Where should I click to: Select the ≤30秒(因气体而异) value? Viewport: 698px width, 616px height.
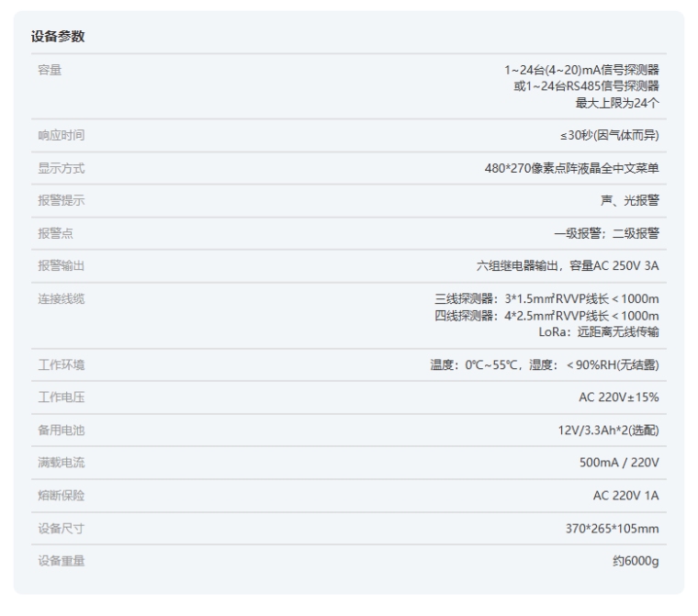(609, 136)
